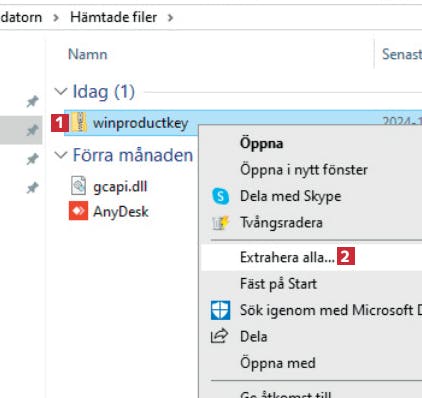Collapse the Förra månaden group chevron
This screenshot has width=422, height=398.
61,155
